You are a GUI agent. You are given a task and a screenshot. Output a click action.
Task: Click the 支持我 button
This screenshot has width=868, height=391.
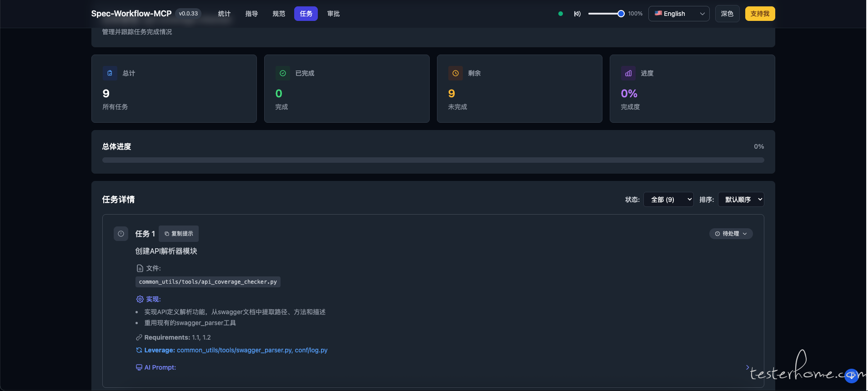[759, 14]
